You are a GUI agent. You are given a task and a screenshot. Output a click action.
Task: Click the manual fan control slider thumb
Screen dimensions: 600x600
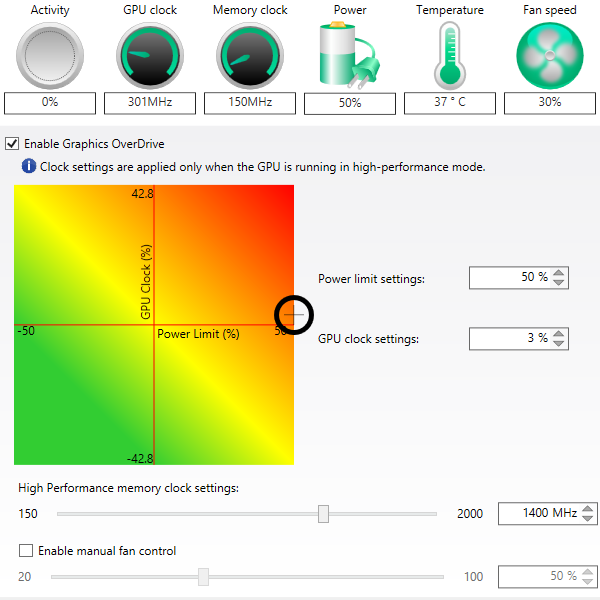point(203,577)
